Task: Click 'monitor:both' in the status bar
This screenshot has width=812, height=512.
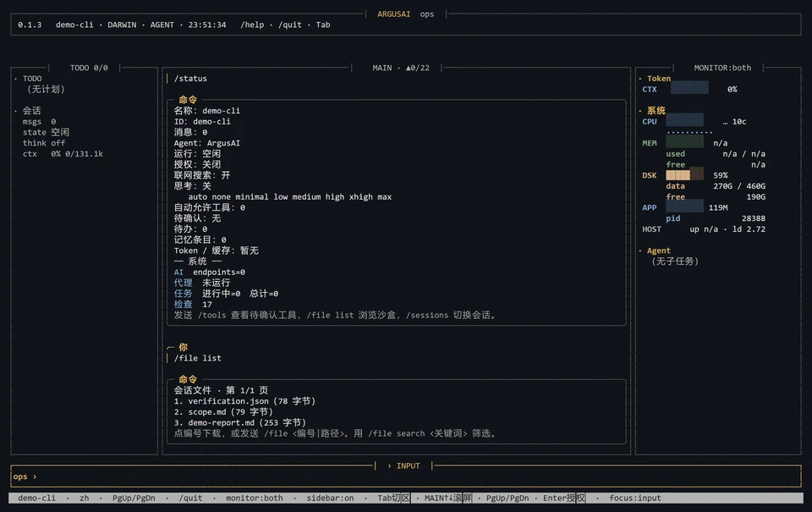Action: [x=255, y=498]
